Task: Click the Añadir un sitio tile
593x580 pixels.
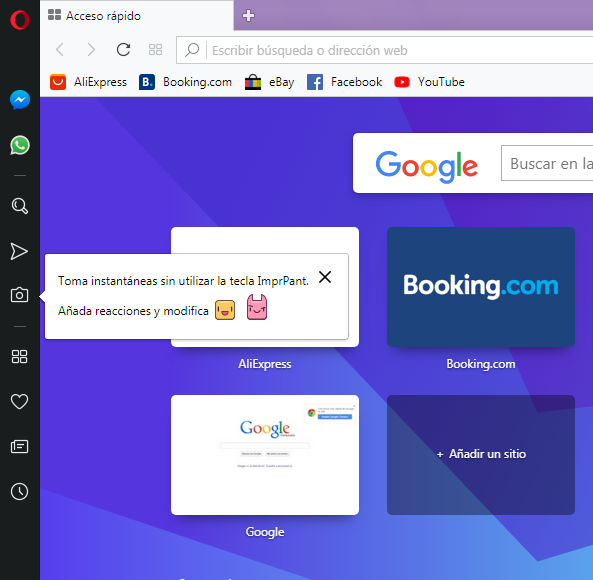Action: click(x=481, y=455)
